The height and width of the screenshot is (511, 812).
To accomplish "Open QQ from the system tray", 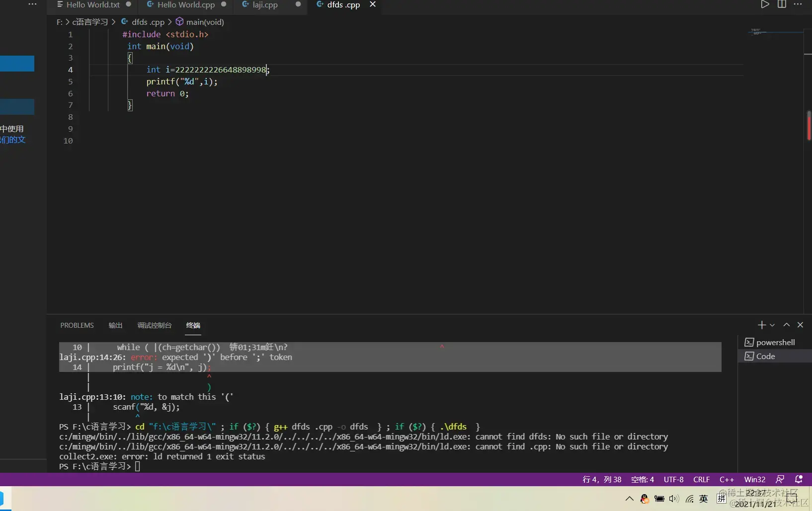I will pyautogui.click(x=645, y=499).
